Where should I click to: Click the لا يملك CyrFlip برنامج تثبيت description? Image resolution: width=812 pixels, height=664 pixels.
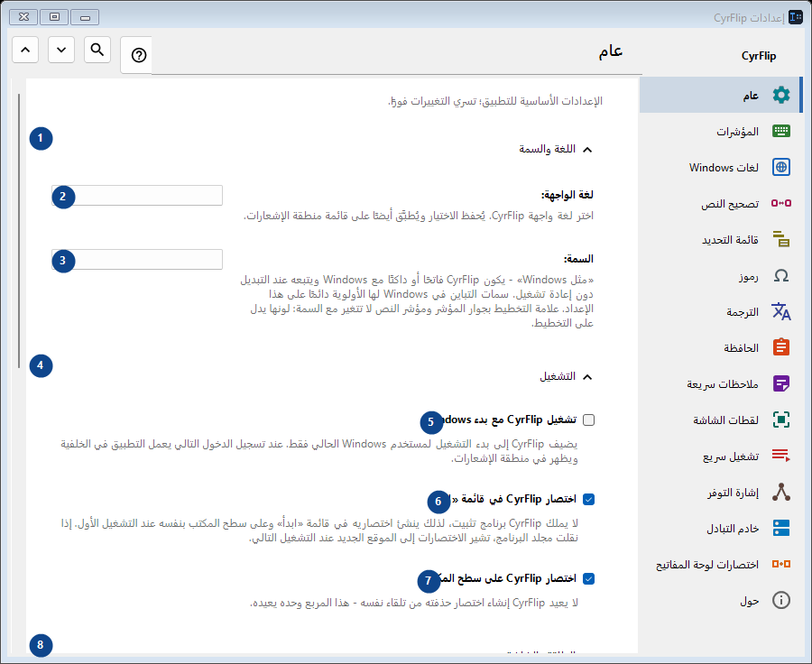click(319, 530)
